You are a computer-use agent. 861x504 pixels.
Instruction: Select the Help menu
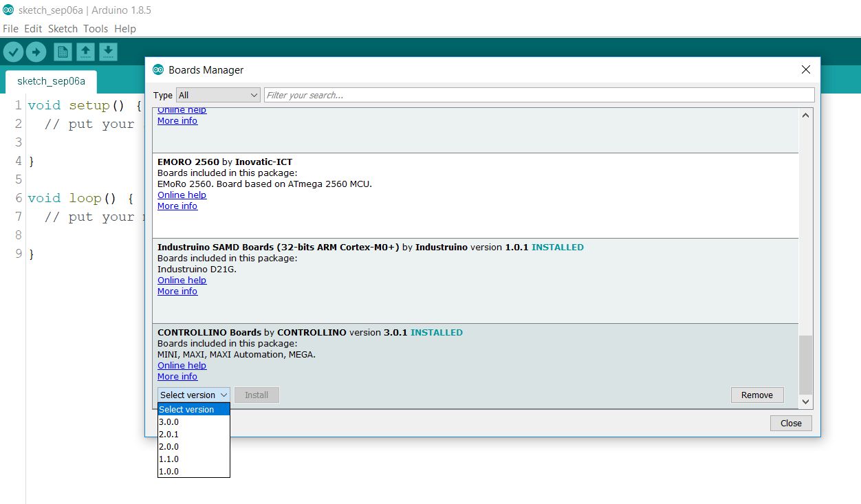(125, 29)
